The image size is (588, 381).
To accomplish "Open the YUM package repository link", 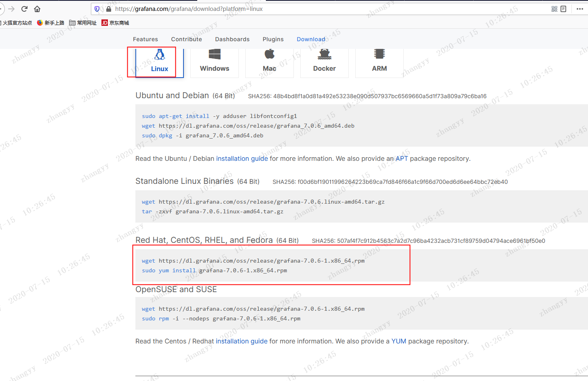I will [x=399, y=341].
